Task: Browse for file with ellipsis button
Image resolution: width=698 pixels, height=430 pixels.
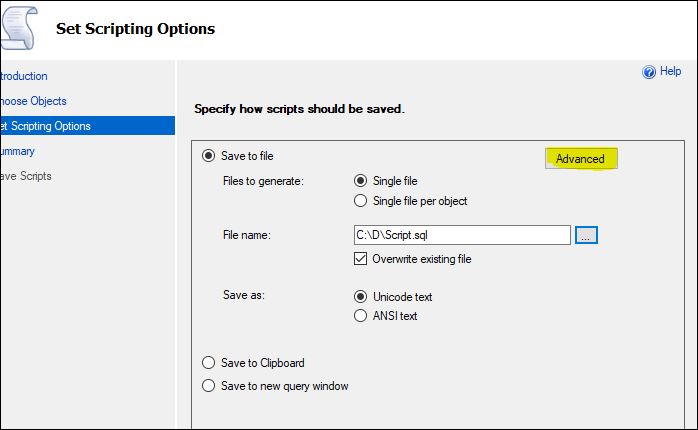Action: click(587, 235)
